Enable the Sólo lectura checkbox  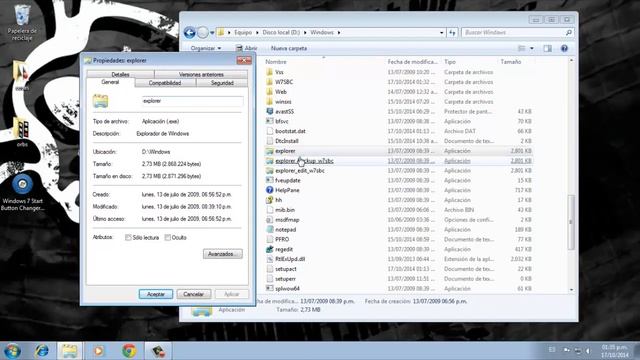tap(128, 238)
